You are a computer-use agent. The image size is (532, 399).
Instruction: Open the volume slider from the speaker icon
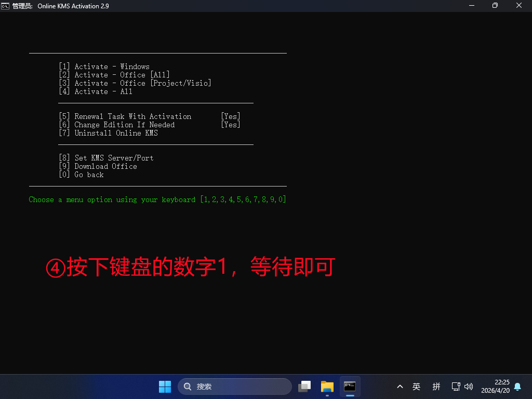tap(468, 387)
